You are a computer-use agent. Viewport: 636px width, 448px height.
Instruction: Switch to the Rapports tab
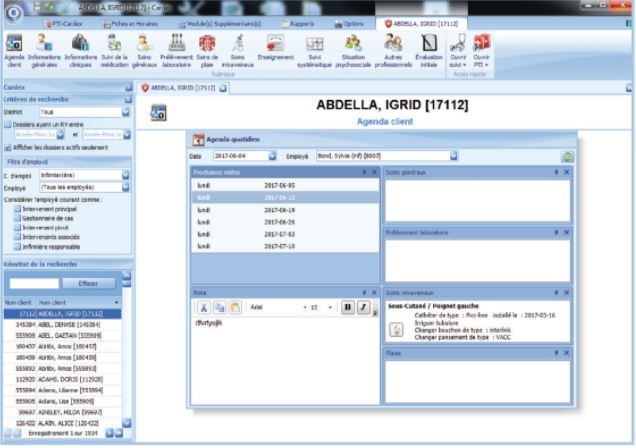point(298,24)
